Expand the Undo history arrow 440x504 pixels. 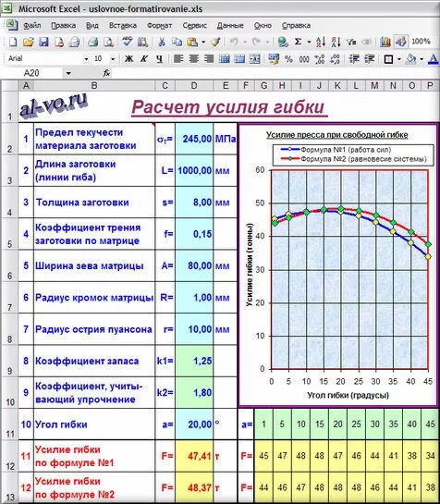tap(245, 42)
